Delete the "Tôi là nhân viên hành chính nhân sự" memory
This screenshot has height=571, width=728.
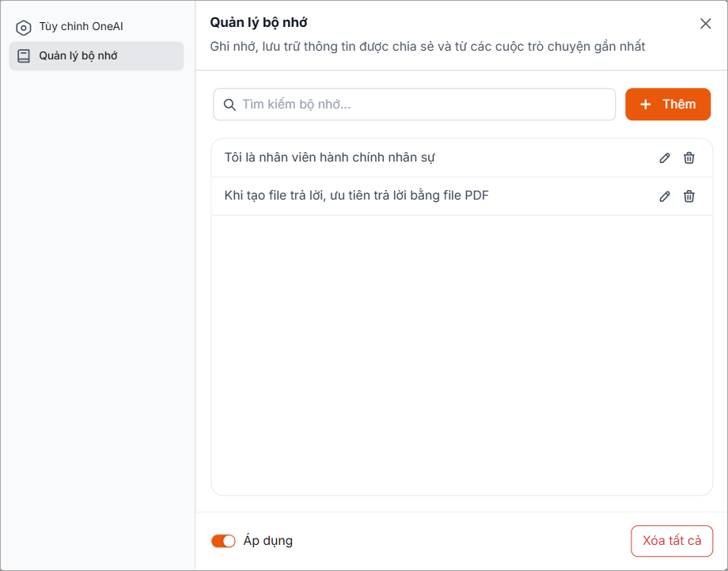tap(689, 158)
